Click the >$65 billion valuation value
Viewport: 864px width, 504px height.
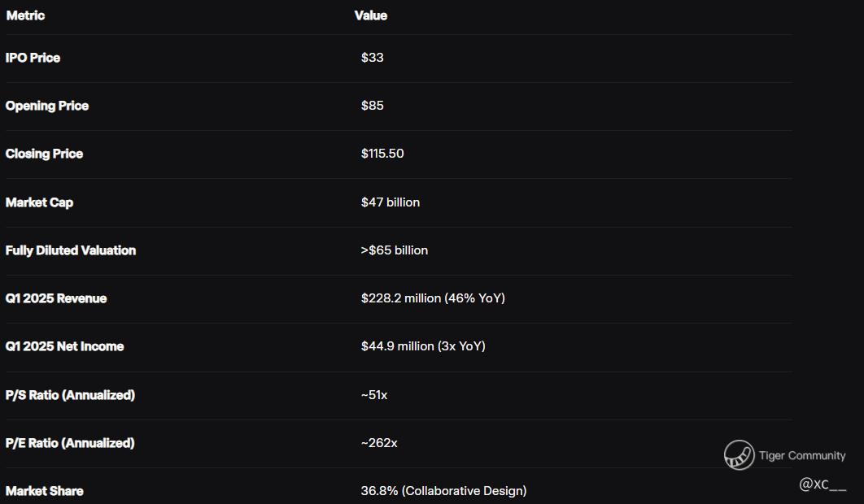[395, 250]
